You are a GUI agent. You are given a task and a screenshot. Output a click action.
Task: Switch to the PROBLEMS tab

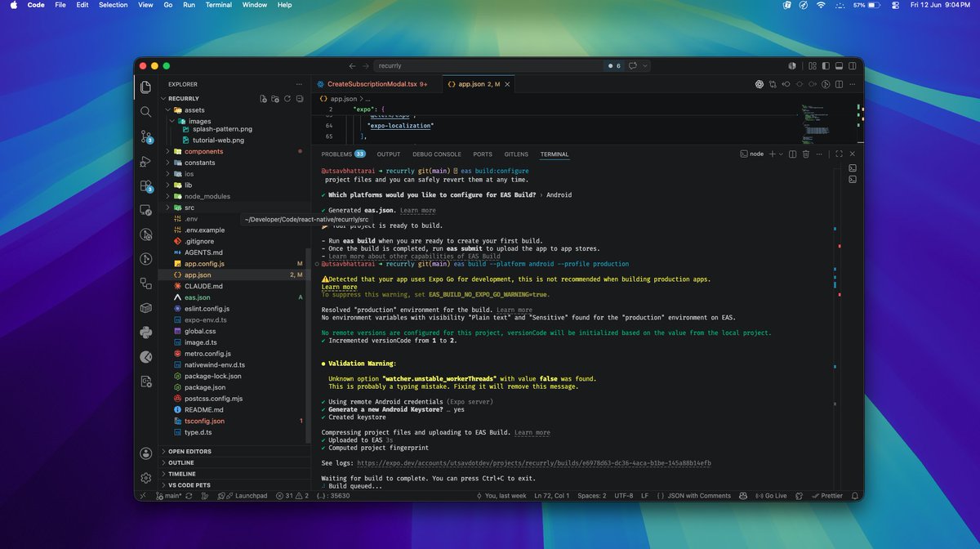click(343, 154)
